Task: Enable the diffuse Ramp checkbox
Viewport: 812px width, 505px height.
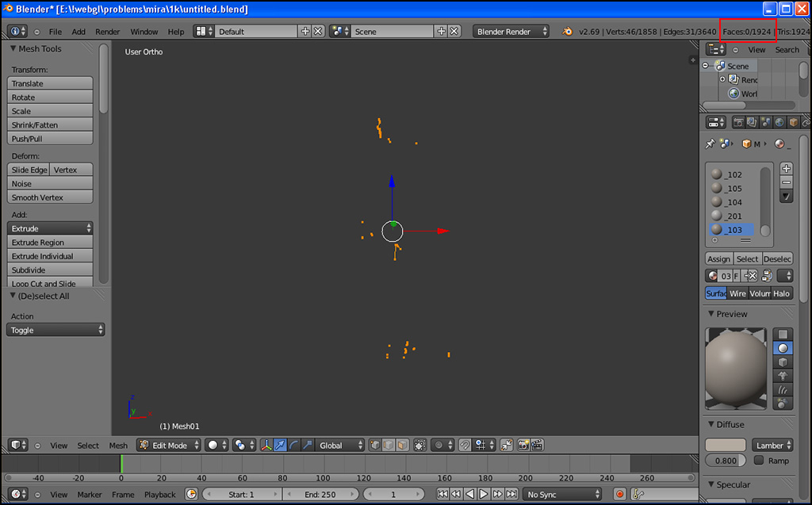Action: click(759, 460)
